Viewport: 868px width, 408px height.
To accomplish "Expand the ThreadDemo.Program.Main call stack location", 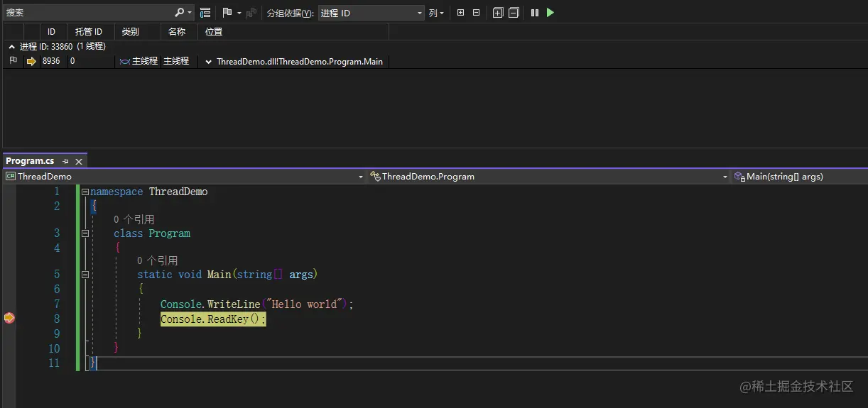I will pyautogui.click(x=208, y=62).
